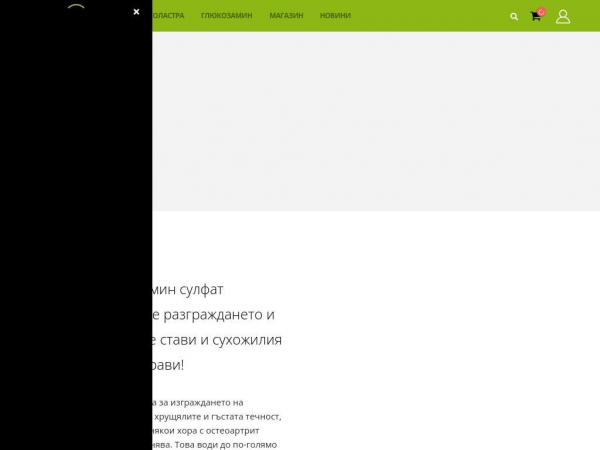Click paragraph text 'за изграждането на'
This screenshot has height=450, width=600.
201,403
